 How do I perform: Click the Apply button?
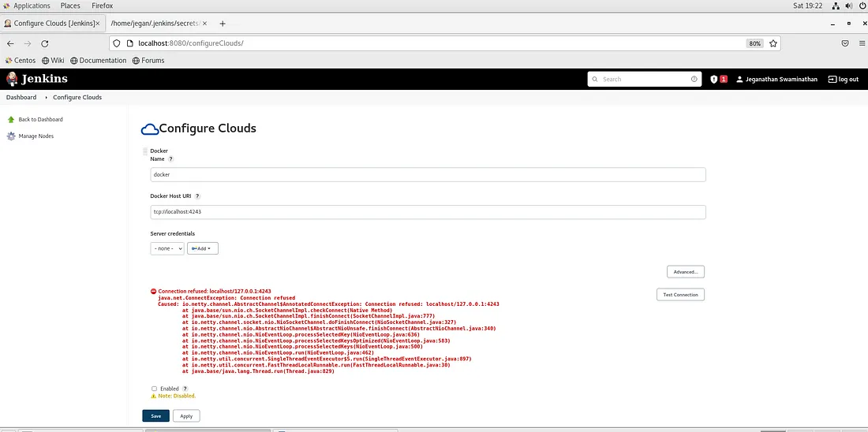click(186, 416)
